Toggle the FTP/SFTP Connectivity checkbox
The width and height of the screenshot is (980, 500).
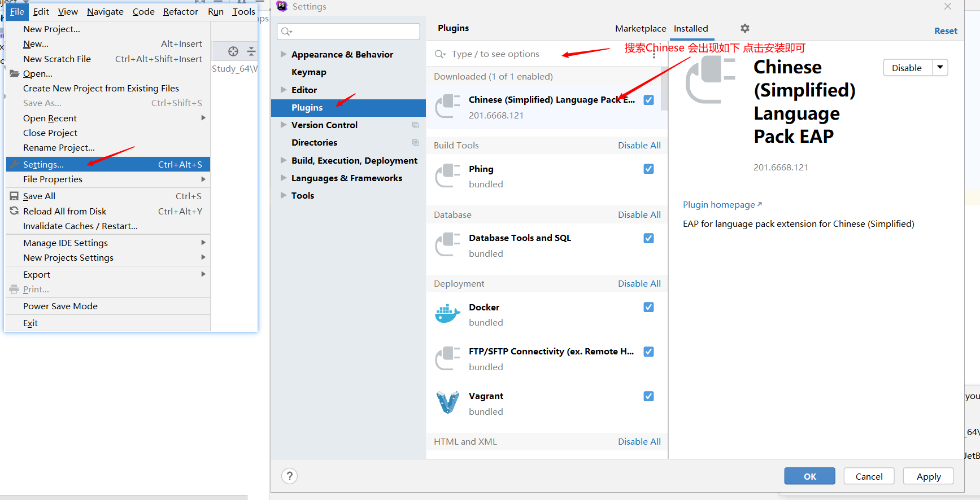click(648, 352)
